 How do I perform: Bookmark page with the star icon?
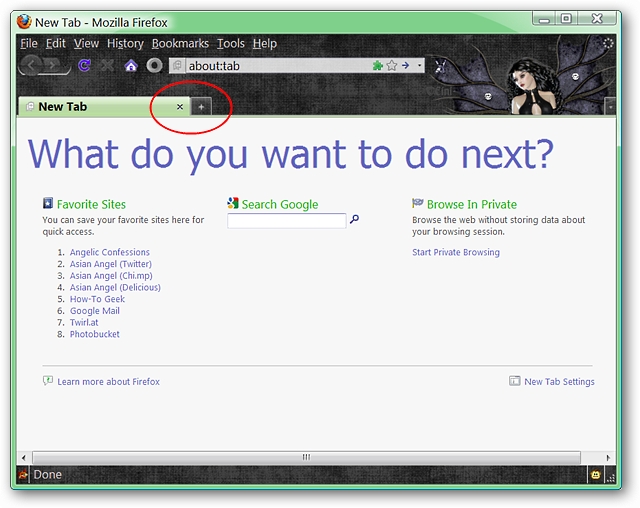point(392,66)
